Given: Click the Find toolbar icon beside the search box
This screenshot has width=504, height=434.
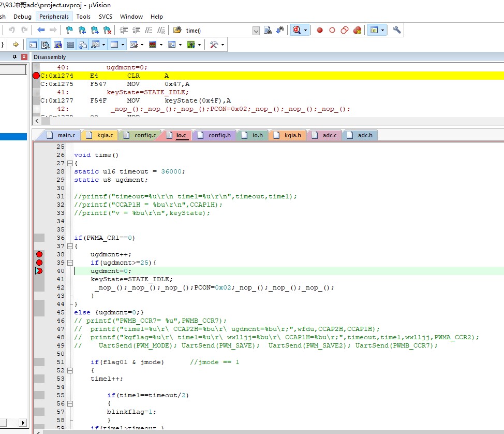Looking at the screenshot, I should [268, 30].
